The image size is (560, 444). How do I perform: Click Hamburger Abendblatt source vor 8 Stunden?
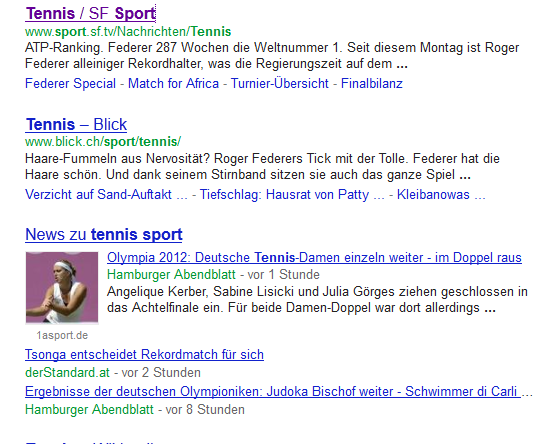[89, 410]
